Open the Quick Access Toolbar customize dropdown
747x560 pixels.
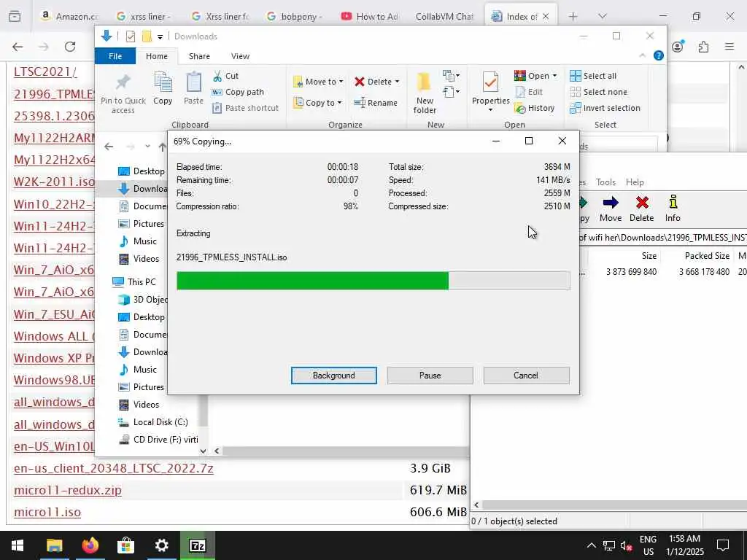160,36
